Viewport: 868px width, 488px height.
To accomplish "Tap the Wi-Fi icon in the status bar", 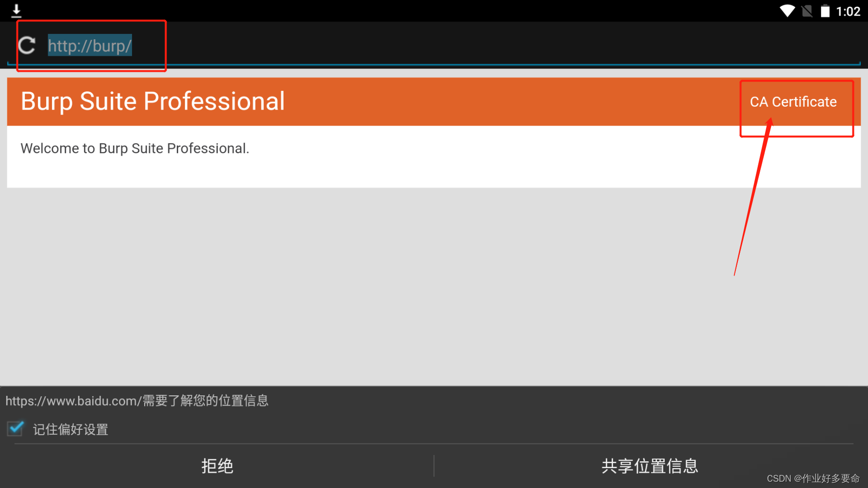I will pos(787,10).
